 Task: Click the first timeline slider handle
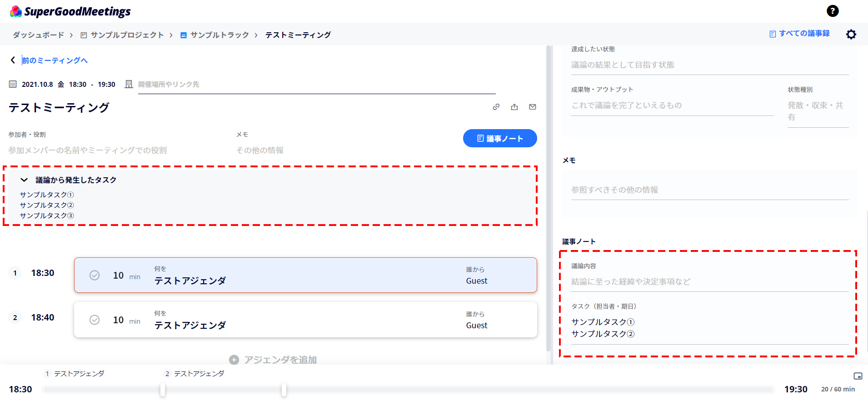[162, 389]
